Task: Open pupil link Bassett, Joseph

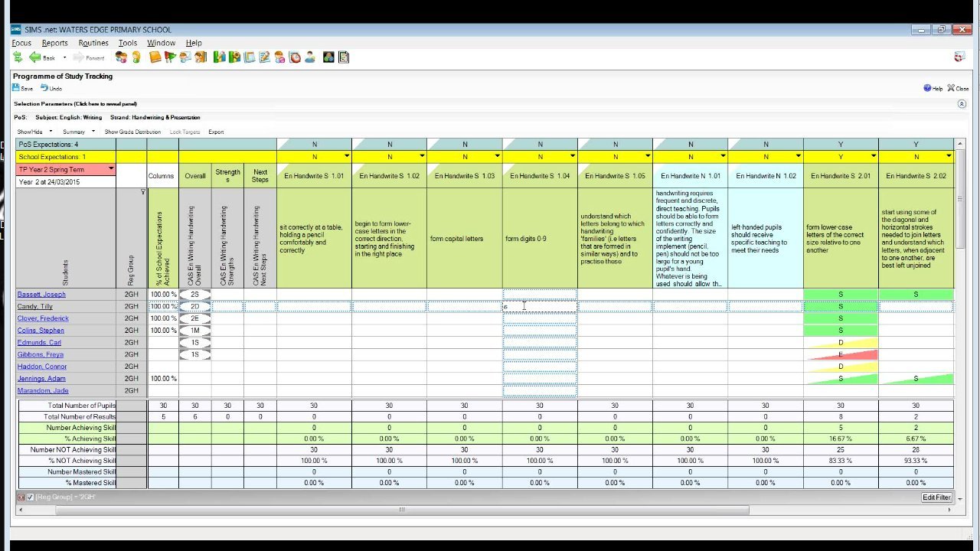Action: tap(41, 295)
